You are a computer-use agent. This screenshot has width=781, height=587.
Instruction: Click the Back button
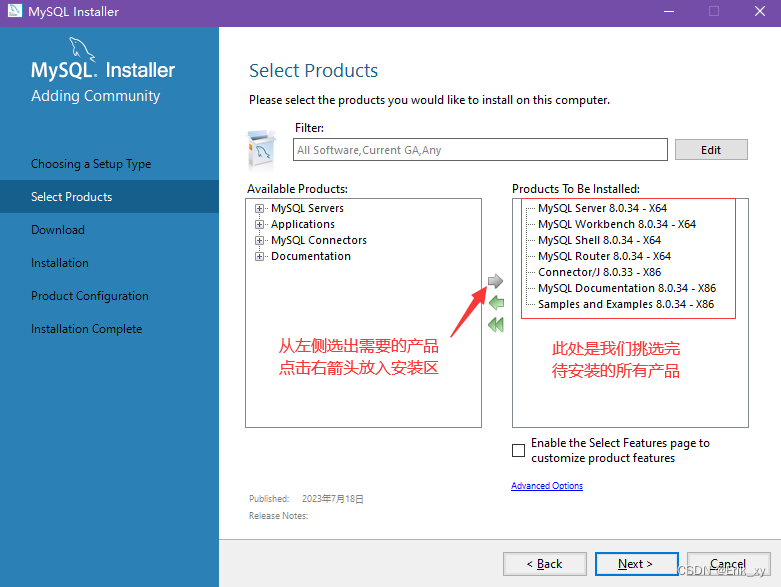click(x=544, y=564)
